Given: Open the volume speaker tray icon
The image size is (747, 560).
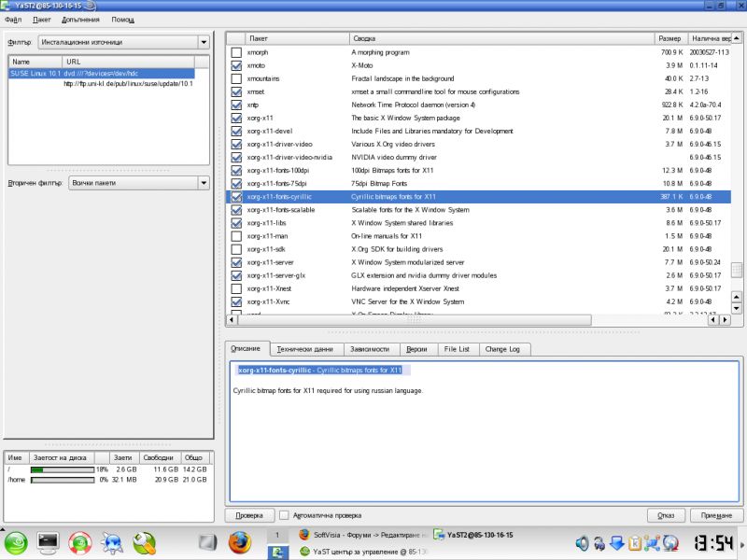Looking at the screenshot, I should pos(582,543).
